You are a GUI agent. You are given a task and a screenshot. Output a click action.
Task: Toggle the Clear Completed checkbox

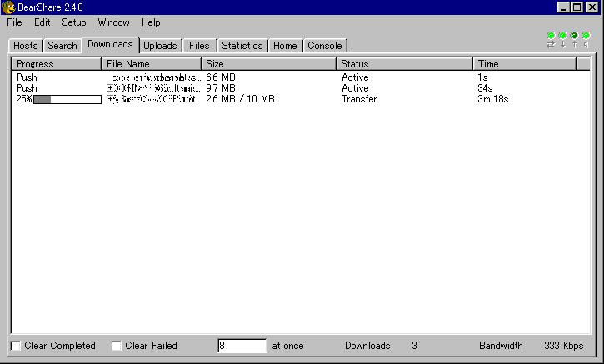click(x=16, y=346)
